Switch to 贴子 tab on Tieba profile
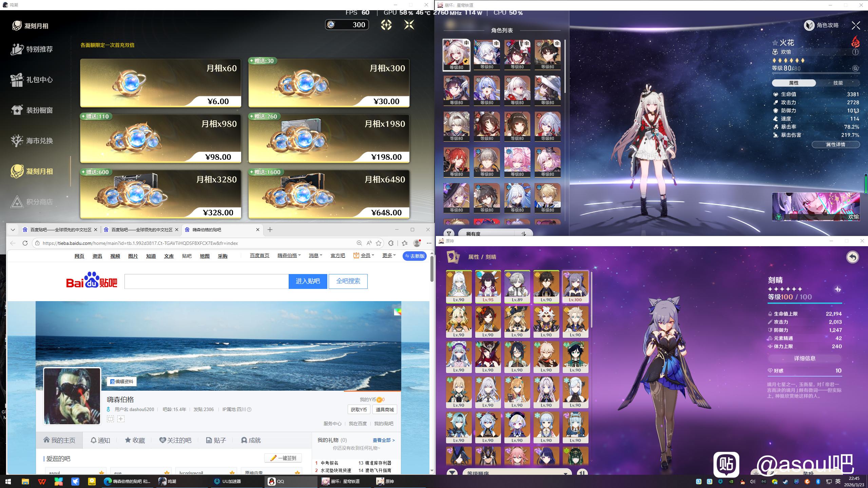This screenshot has width=868, height=488. [216, 440]
